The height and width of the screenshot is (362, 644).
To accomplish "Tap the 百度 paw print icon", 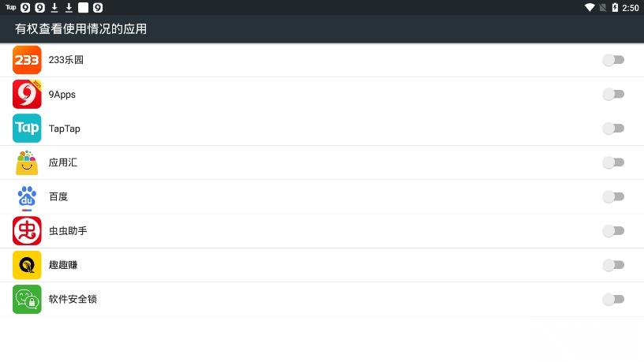I will pos(27,197).
